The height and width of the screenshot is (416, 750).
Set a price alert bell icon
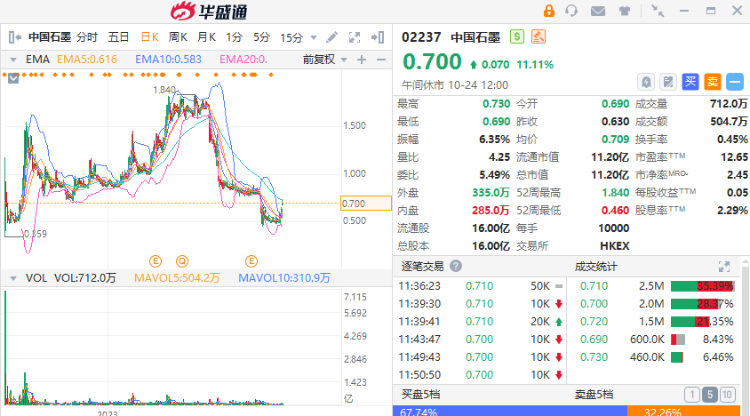tap(646, 82)
